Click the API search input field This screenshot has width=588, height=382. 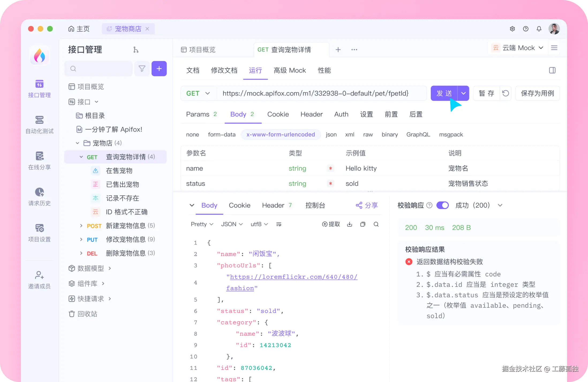coord(102,69)
